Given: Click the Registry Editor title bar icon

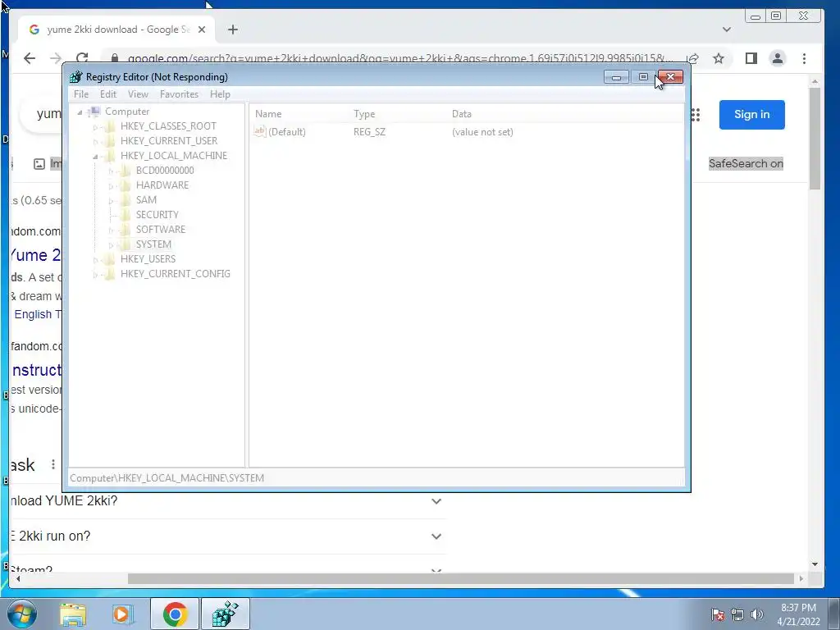Looking at the screenshot, I should 76,77.
